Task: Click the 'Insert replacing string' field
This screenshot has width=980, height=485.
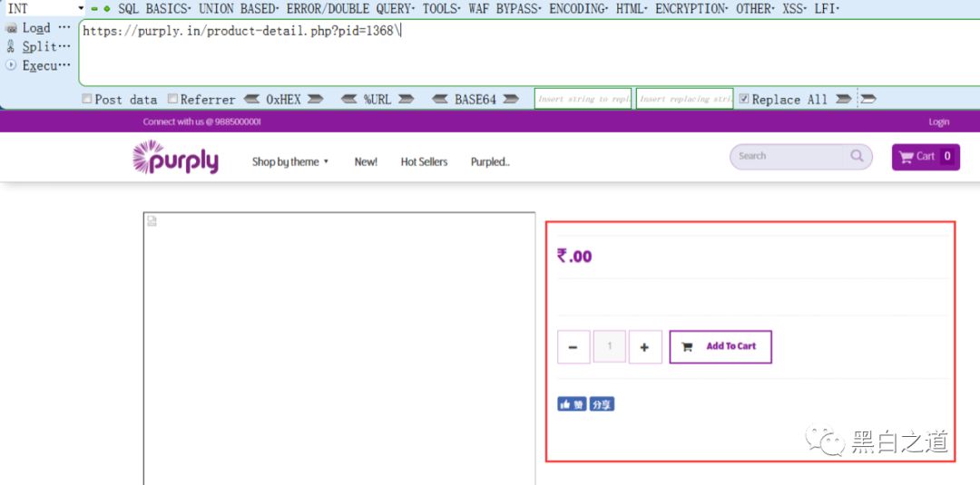Action: [684, 99]
